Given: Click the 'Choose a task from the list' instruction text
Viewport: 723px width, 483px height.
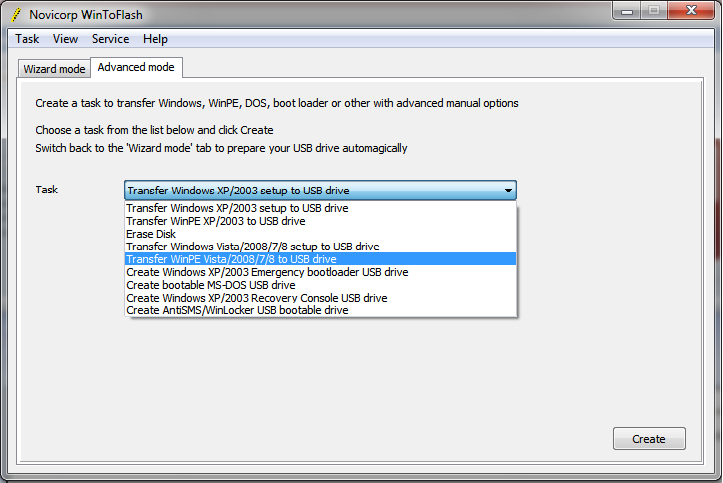Looking at the screenshot, I should [x=154, y=130].
